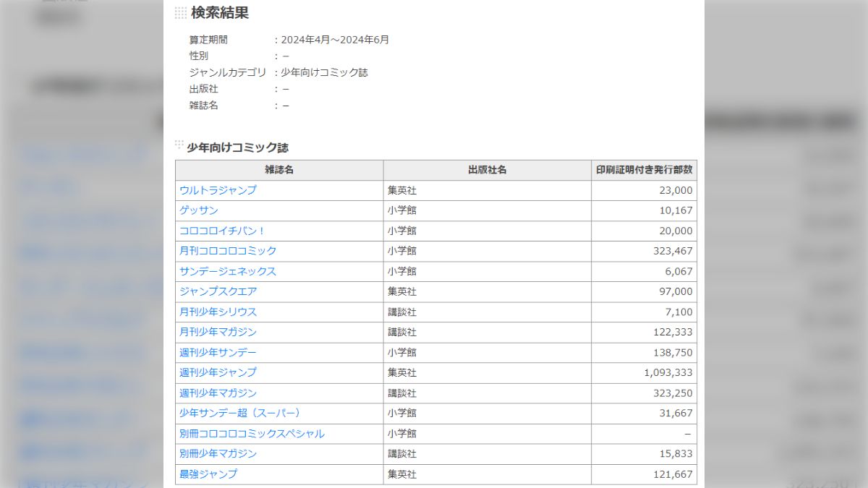Open the 月刊少年シリウス link

[218, 312]
